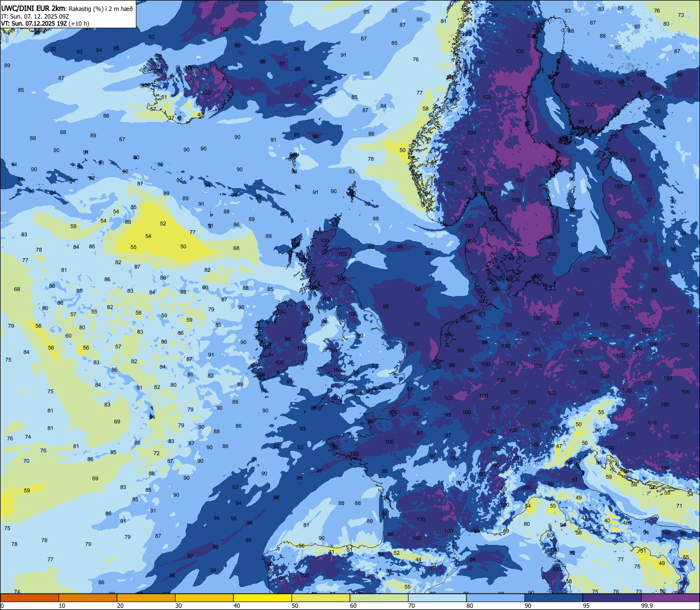
Task: Click the 95–99.9 dark navy legend swatch
Action: pos(612,597)
